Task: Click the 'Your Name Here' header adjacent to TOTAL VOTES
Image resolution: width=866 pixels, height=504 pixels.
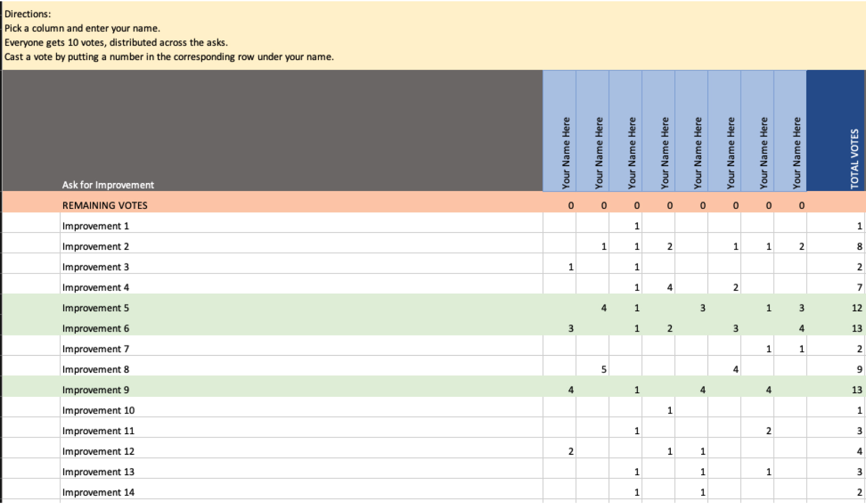Action: pyautogui.click(x=790, y=130)
